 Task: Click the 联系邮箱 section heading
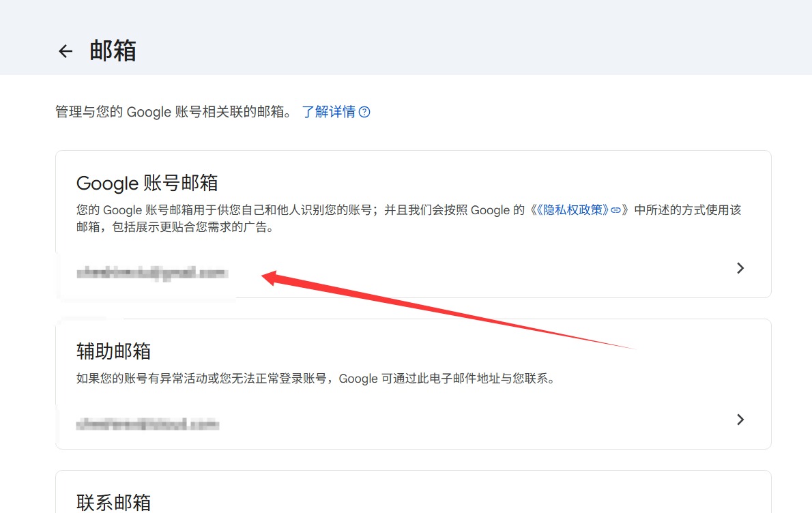point(113,502)
